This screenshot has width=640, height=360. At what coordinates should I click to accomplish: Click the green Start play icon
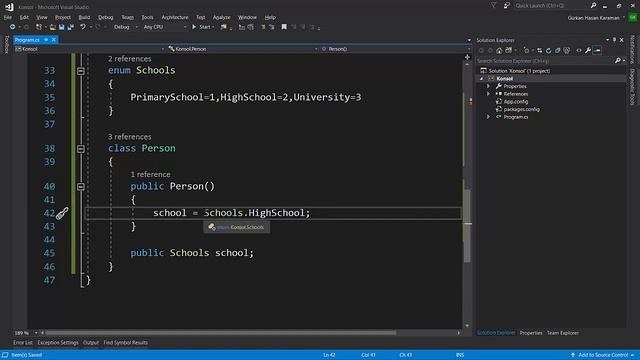click(194, 27)
